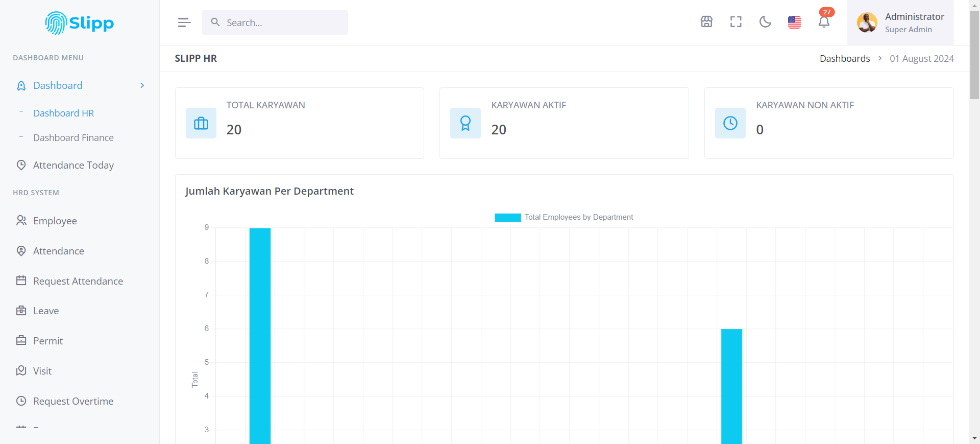Toggle the Total Employees by Department legend swatch
The height and width of the screenshot is (444, 980).
[507, 218]
